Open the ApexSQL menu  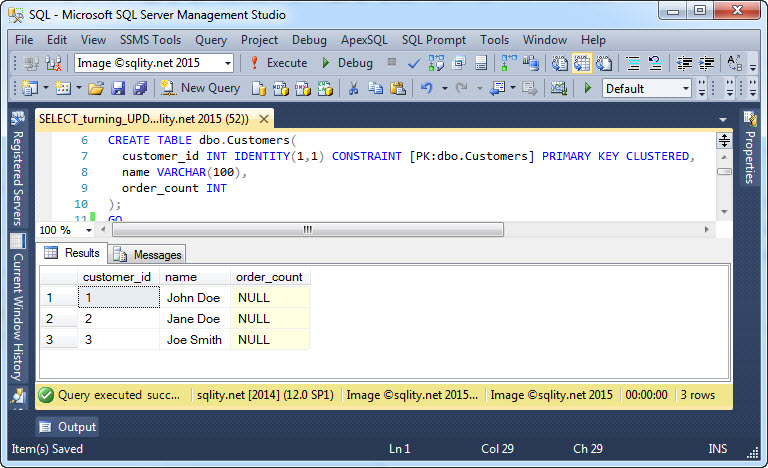click(364, 40)
